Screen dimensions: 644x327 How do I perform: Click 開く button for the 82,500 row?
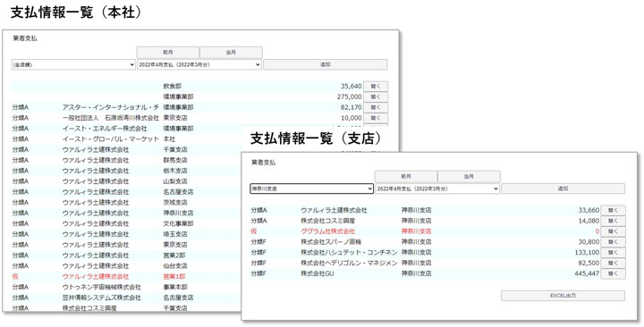click(614, 264)
